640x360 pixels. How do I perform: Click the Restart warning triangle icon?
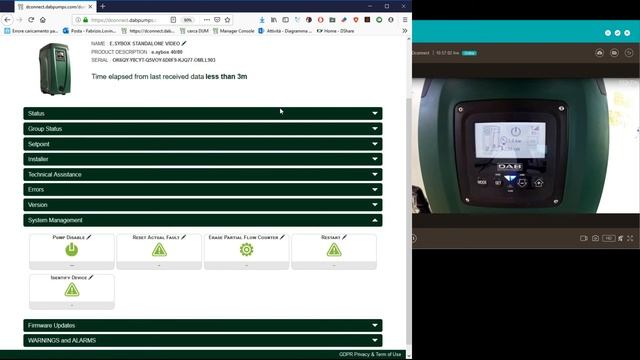click(x=334, y=249)
